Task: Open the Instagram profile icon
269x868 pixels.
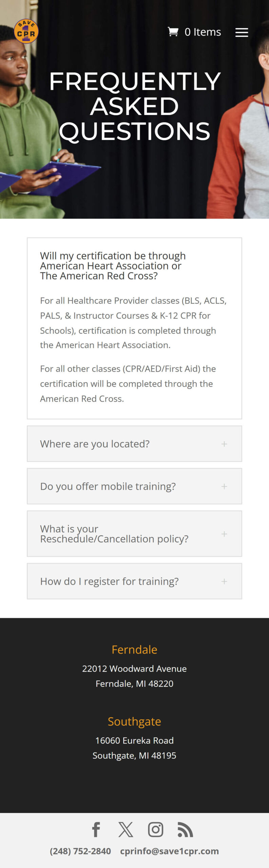Action: pos(155,830)
